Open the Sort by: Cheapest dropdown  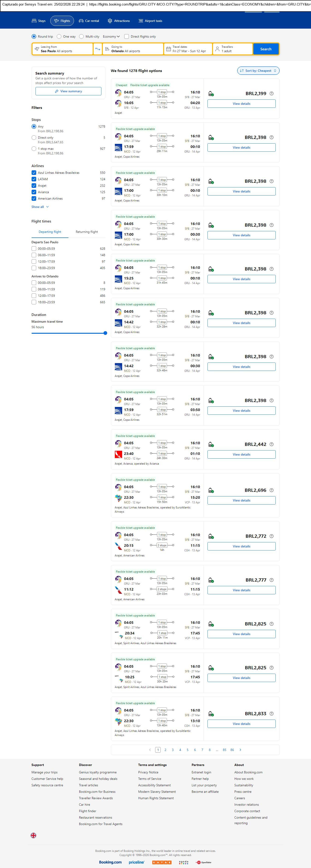258,71
